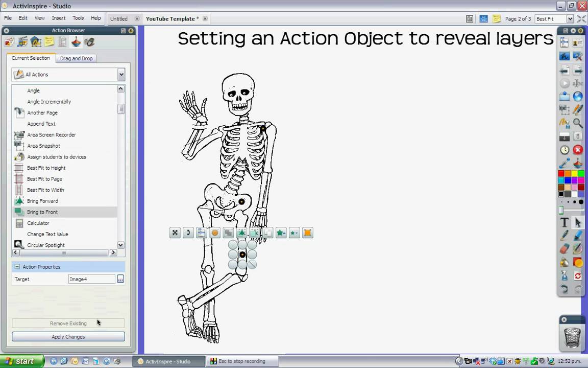Screen dimensions: 588x368
Task: Click the Windows start button
Action: point(22,361)
